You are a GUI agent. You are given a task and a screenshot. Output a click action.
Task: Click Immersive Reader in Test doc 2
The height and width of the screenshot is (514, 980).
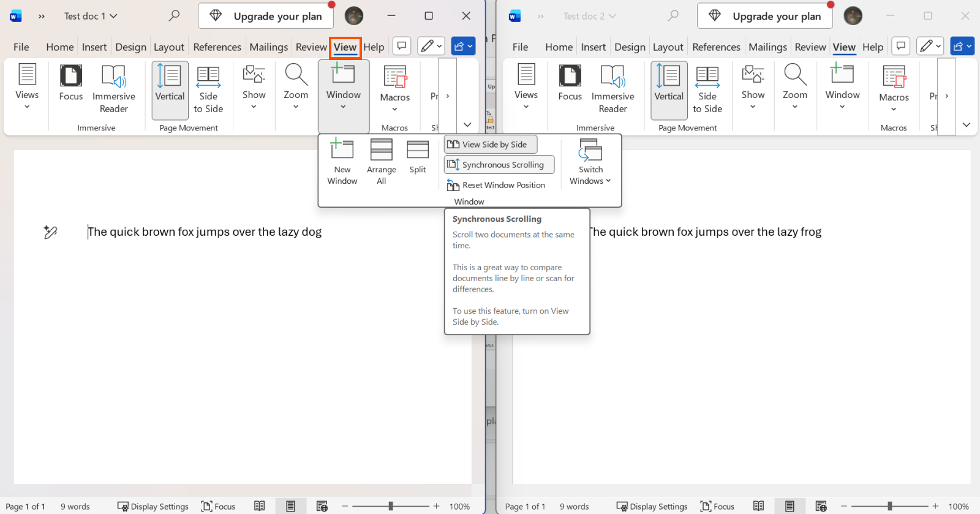613,89
